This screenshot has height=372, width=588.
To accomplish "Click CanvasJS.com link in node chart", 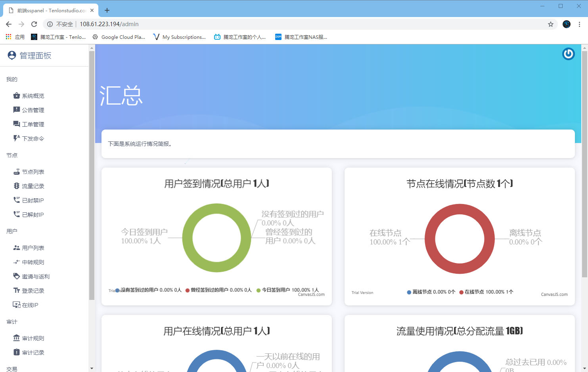I will tap(554, 294).
